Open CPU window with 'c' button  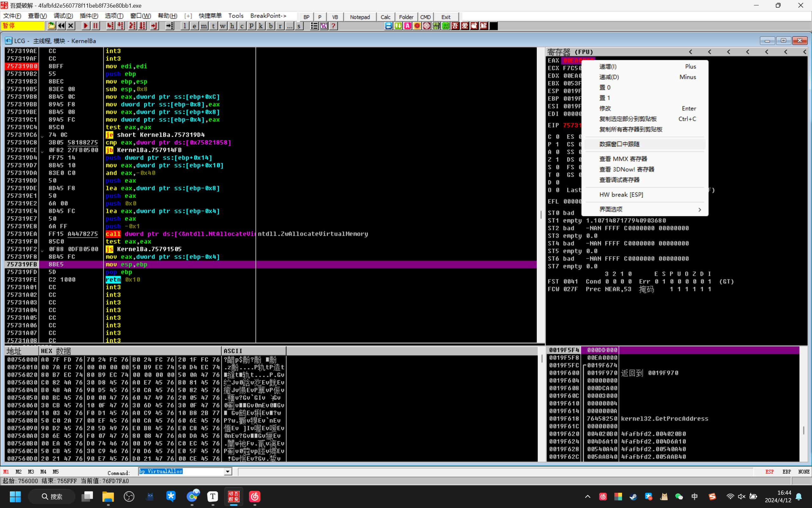pos(242,26)
